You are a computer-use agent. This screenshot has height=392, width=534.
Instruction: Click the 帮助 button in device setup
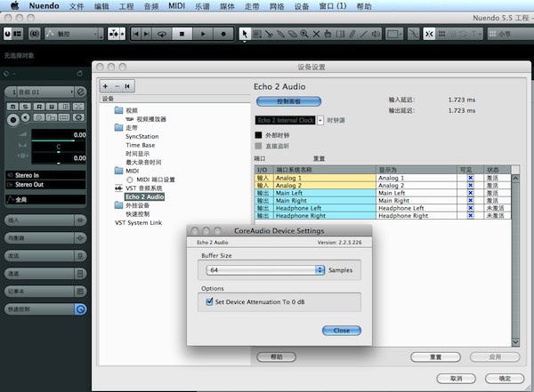click(x=276, y=357)
